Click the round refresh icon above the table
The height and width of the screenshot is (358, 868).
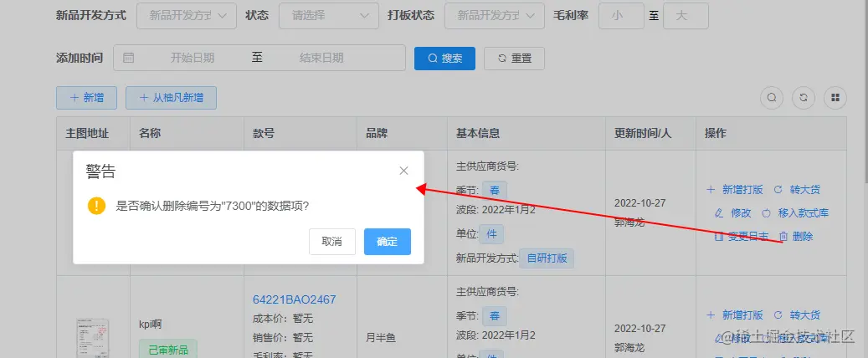coord(804,98)
